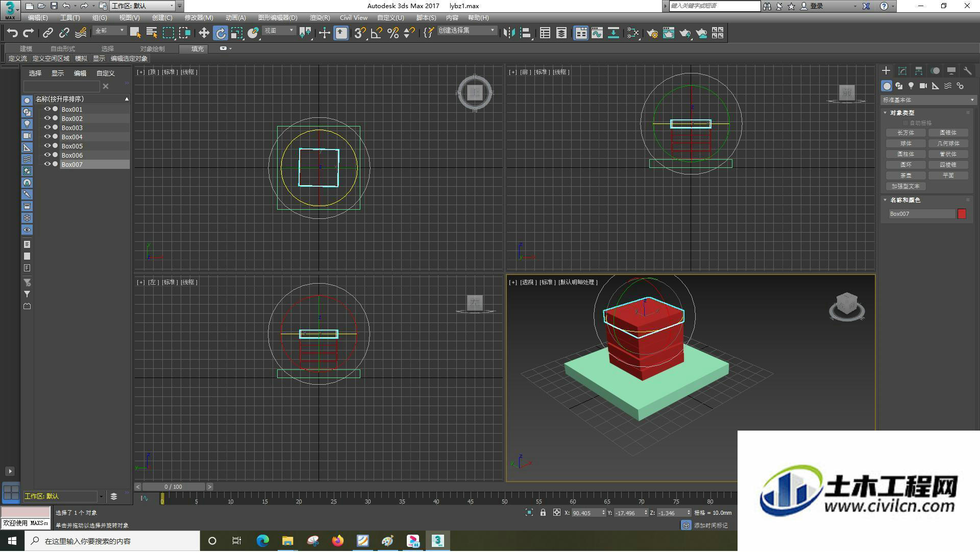Choose the Select and Move tool
980x552 pixels.
(x=204, y=33)
